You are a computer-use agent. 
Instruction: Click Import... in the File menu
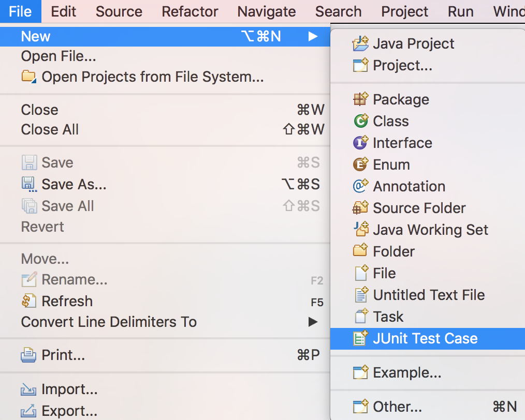tap(70, 389)
